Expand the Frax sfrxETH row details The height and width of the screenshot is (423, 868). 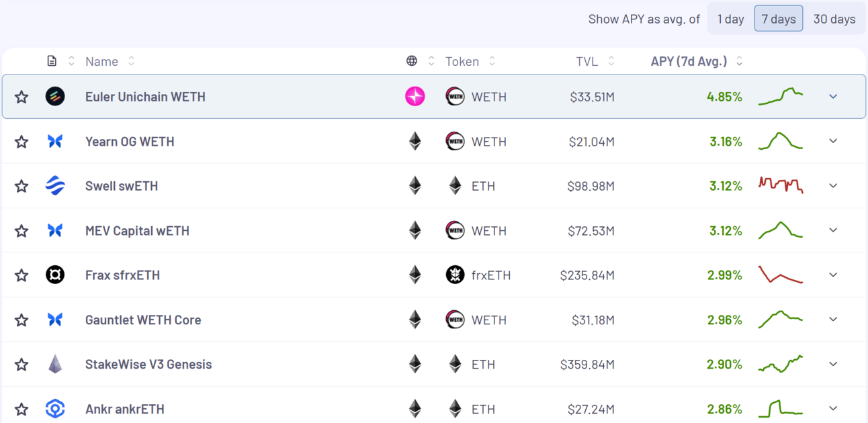833,275
